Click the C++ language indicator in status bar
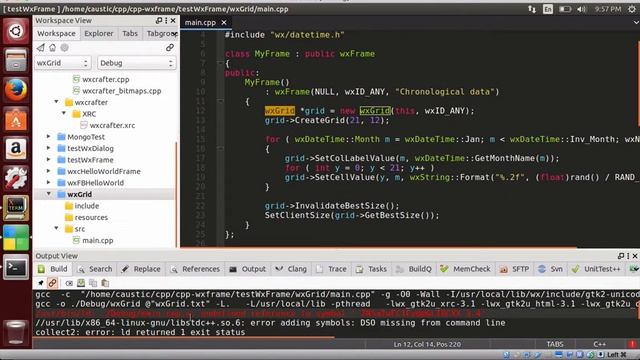This screenshot has width=640, height=360. [x=600, y=344]
